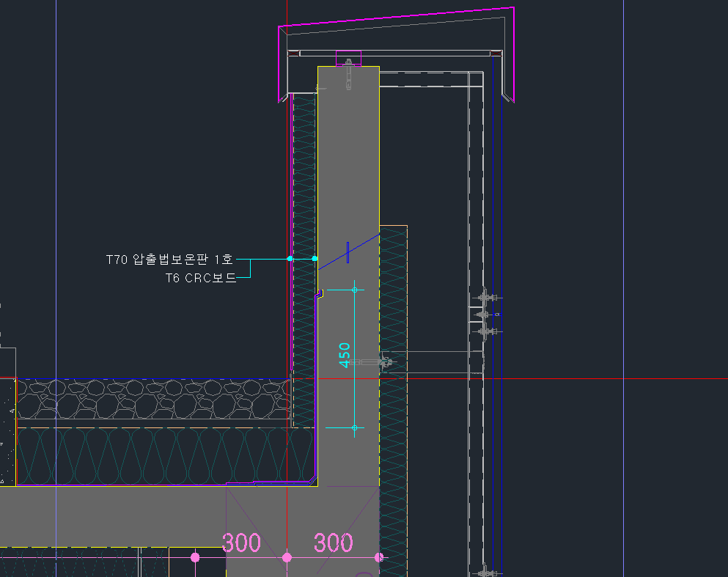
Task: Click the blue break mark on diagonal line
Action: [x=348, y=253]
